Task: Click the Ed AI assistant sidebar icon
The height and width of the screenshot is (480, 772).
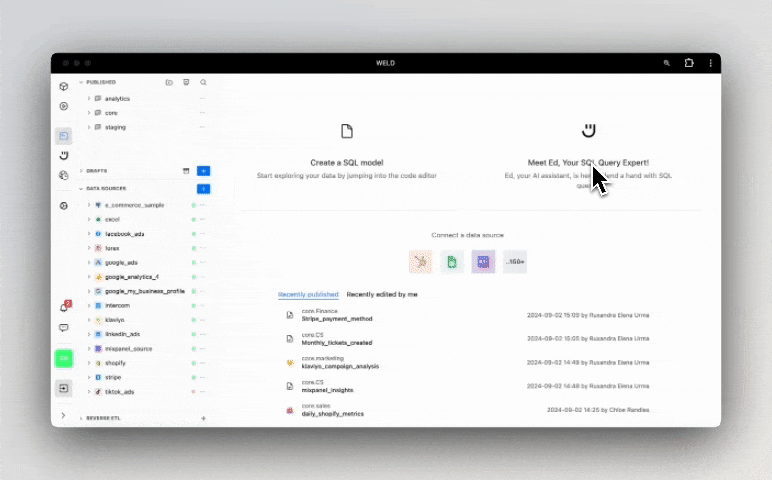Action: coord(64,156)
